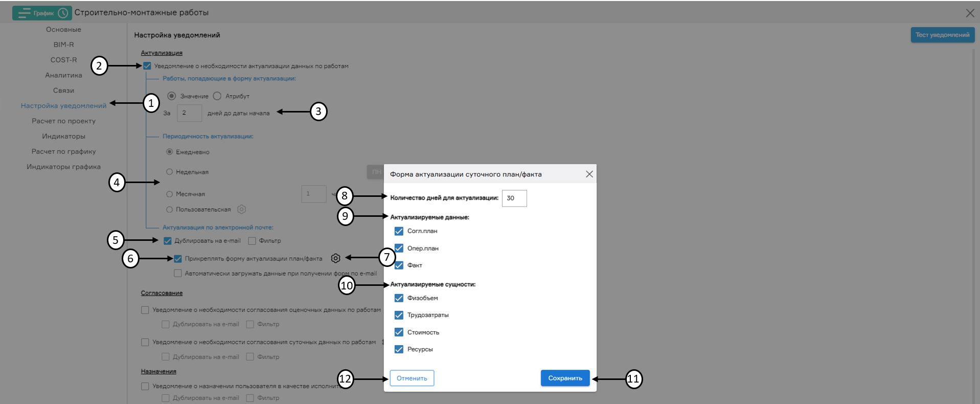This screenshot has width=980, height=404.
Task: Toggle the Опер.план checkbox
Action: pyautogui.click(x=399, y=248)
